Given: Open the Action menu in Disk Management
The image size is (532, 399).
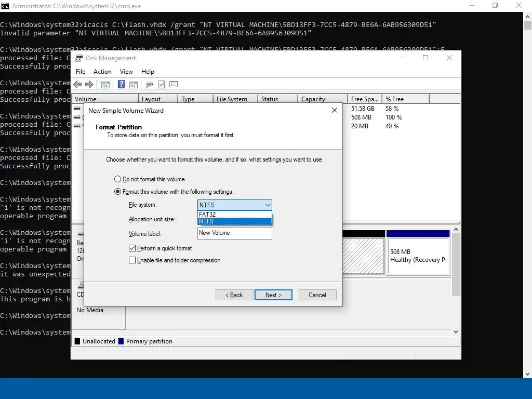Looking at the screenshot, I should 102,72.
